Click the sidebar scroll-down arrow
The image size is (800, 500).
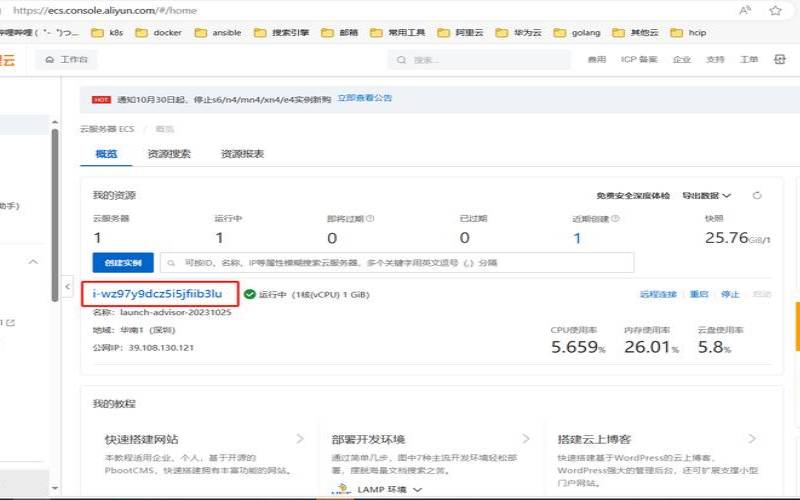[x=55, y=488]
